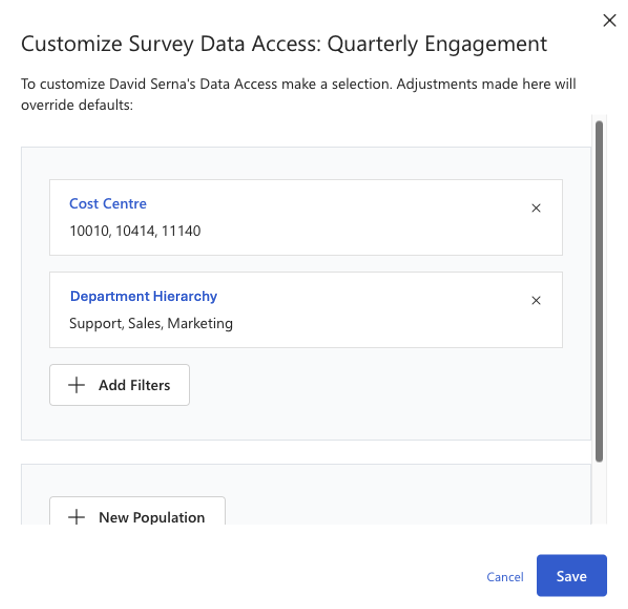The image size is (628, 609).
Task: Remove the Department Hierarchy filter
Action: [x=536, y=300]
